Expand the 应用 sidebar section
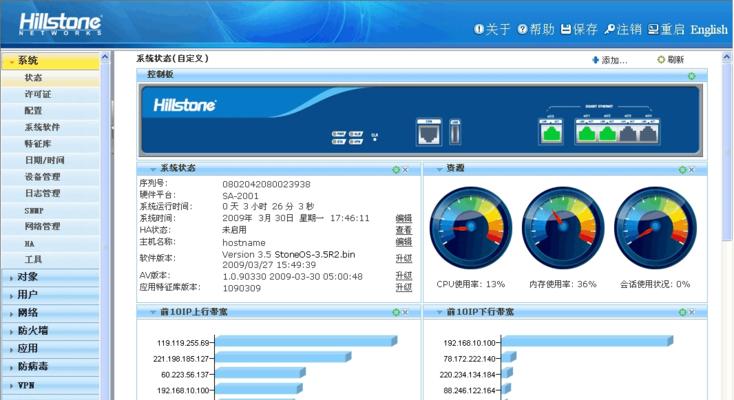734x400 pixels. (x=50, y=348)
